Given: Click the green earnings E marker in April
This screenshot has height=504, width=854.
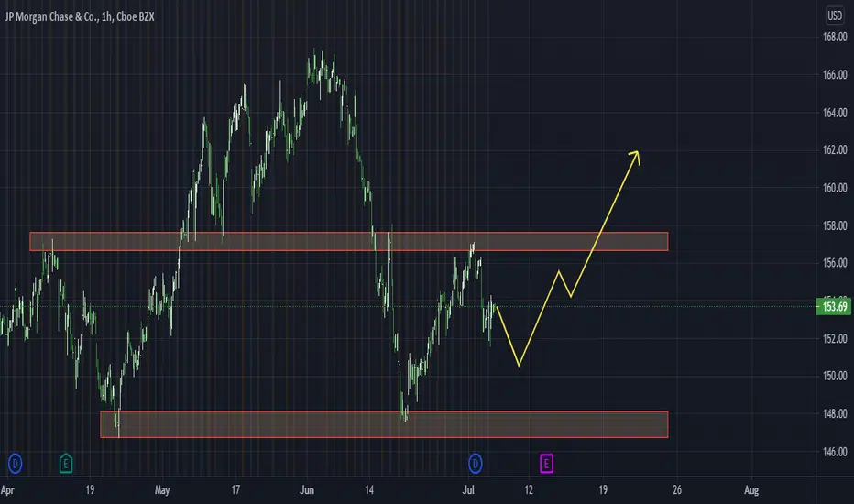Looking at the screenshot, I should pyautogui.click(x=66, y=464).
